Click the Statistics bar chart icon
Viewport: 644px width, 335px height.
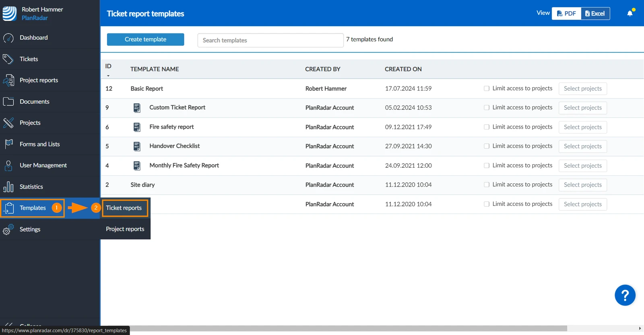point(8,187)
